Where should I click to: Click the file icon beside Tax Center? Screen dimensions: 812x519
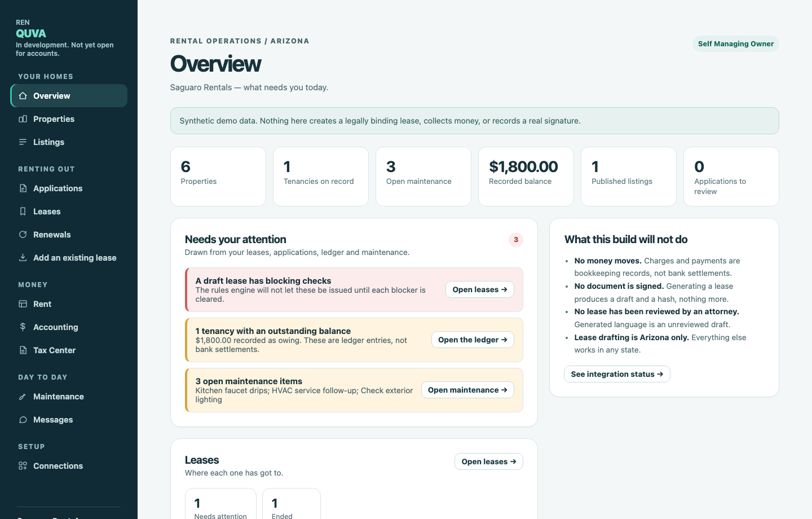tap(23, 350)
